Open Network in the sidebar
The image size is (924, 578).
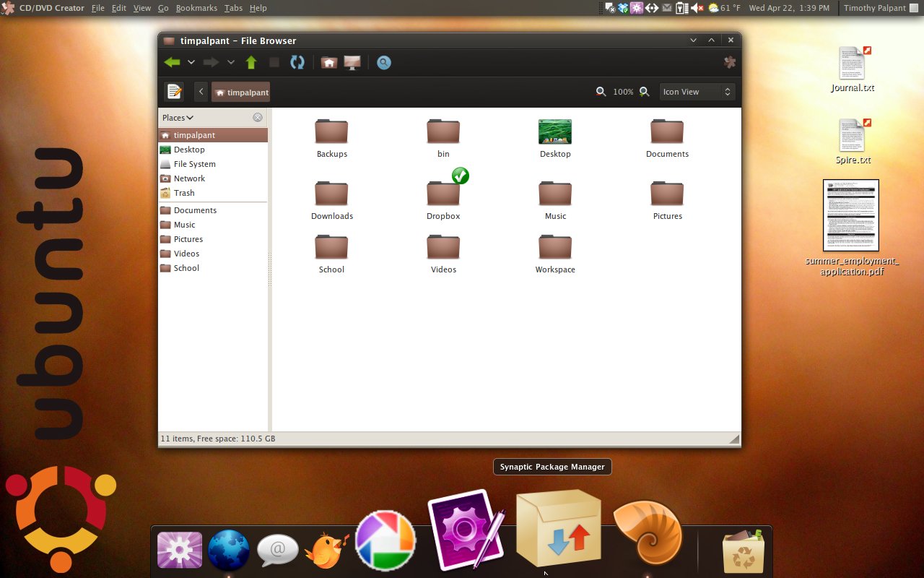[213, 178]
